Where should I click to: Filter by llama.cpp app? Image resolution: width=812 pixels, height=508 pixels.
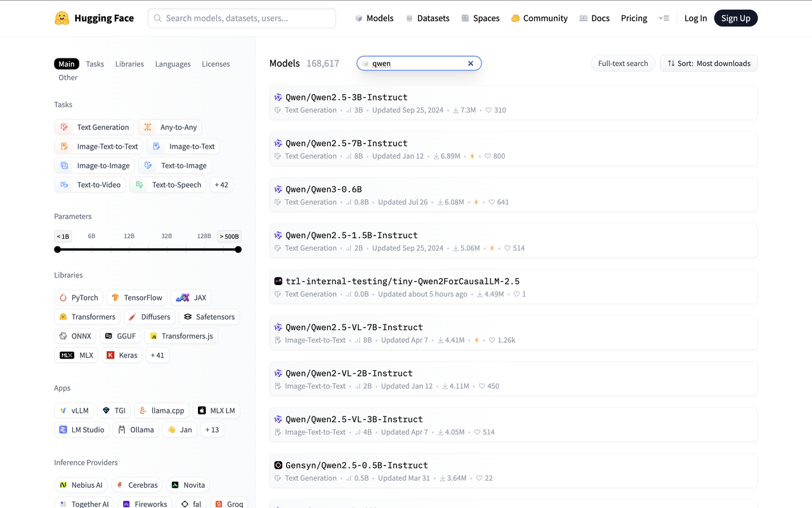click(x=162, y=411)
